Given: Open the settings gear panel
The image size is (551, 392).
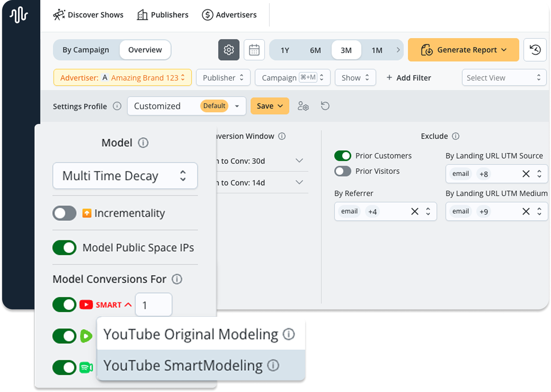Looking at the screenshot, I should tap(229, 50).
